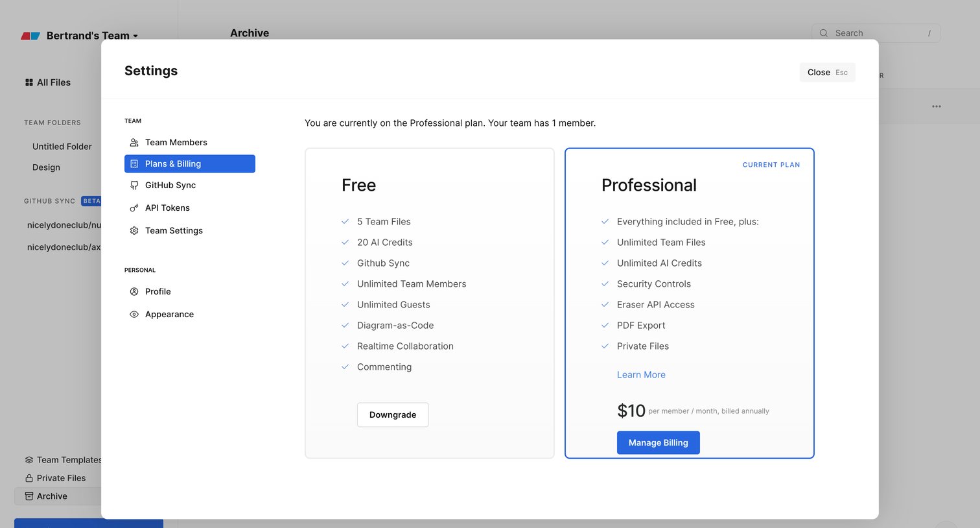Click the search magnifier icon

point(823,33)
